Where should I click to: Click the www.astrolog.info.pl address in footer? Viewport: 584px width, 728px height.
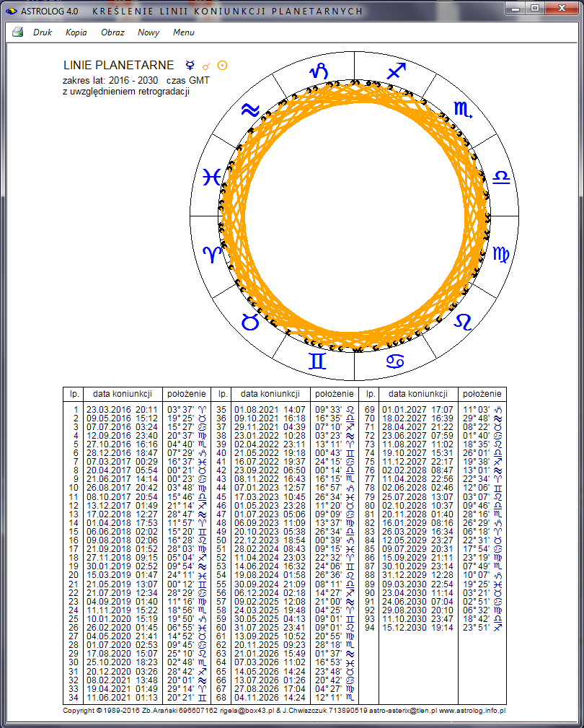[x=472, y=711]
